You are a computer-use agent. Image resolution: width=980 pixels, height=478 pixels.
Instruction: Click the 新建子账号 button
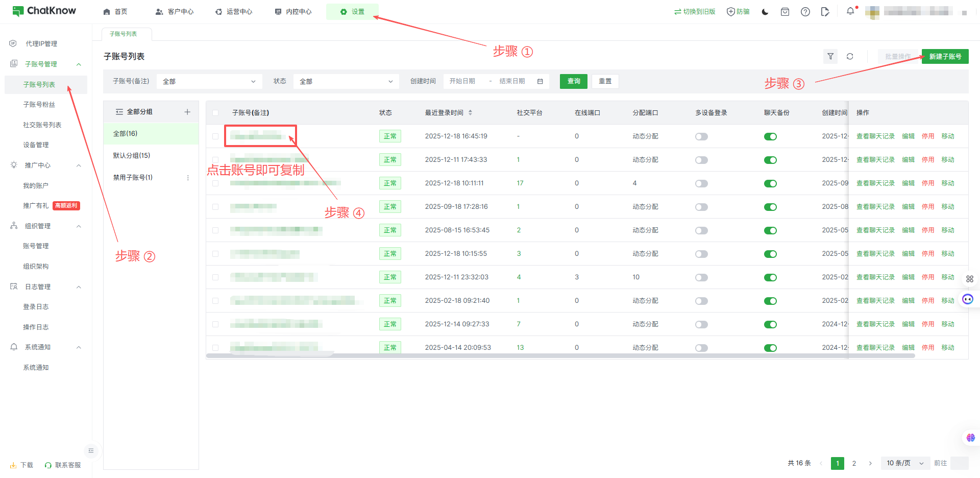[x=945, y=57]
